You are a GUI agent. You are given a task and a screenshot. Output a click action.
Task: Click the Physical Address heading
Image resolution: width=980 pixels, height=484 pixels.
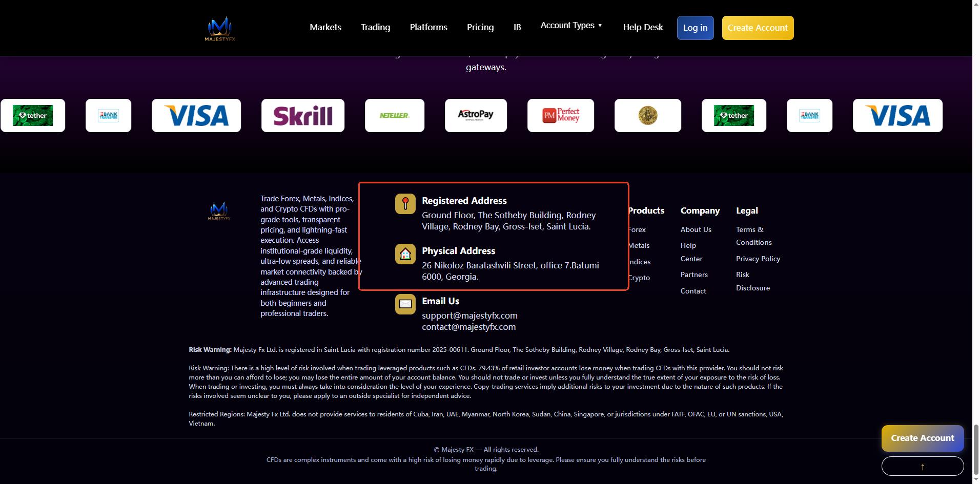click(458, 251)
